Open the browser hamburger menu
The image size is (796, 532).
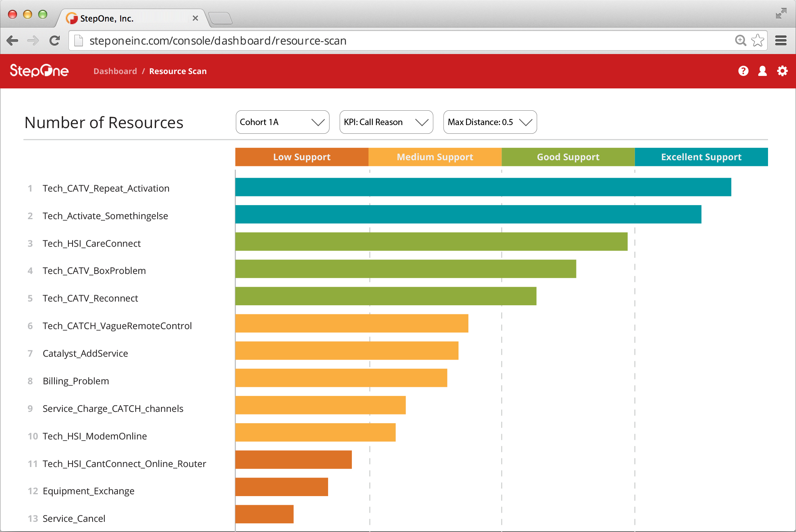pyautogui.click(x=781, y=40)
